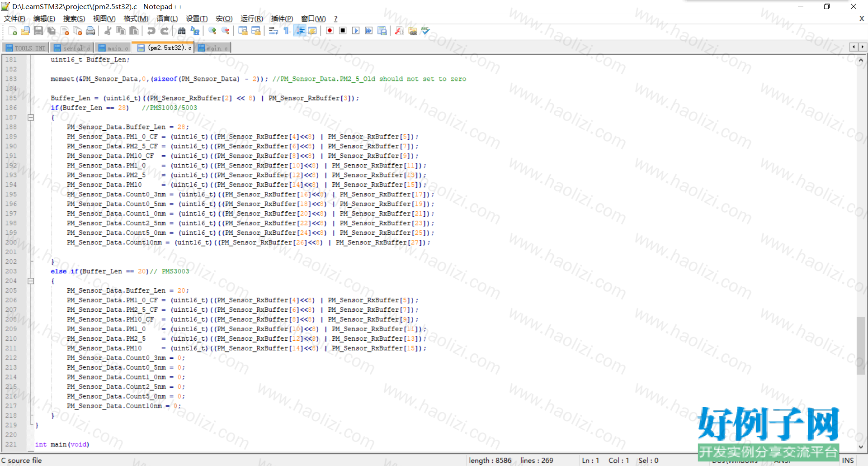
Task: Open the 运行(R) menu
Action: 252,19
